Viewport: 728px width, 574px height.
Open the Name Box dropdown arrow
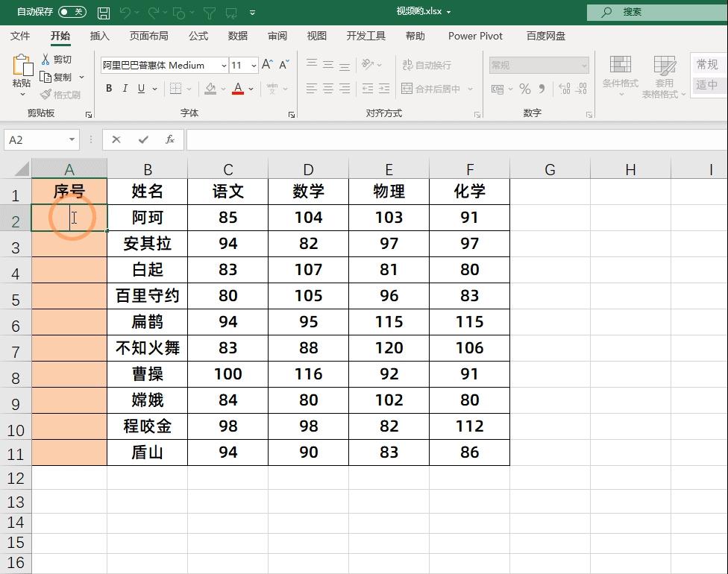(72, 139)
